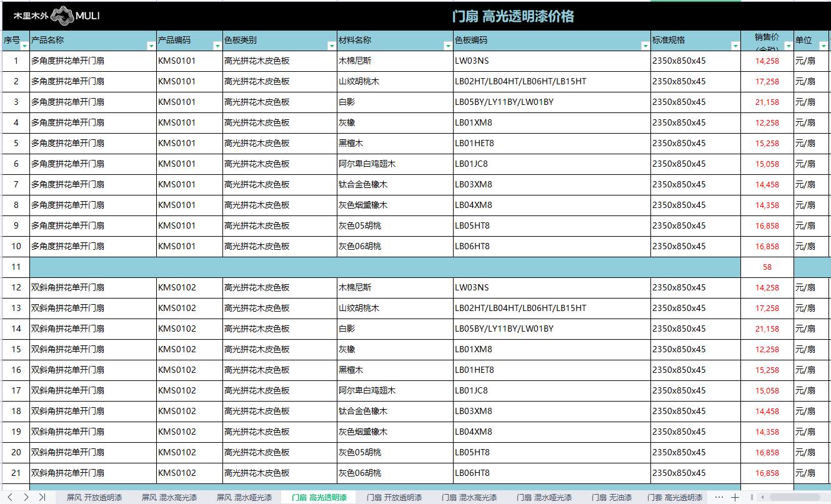Open the 单位 column filter dropdown

(x=823, y=46)
